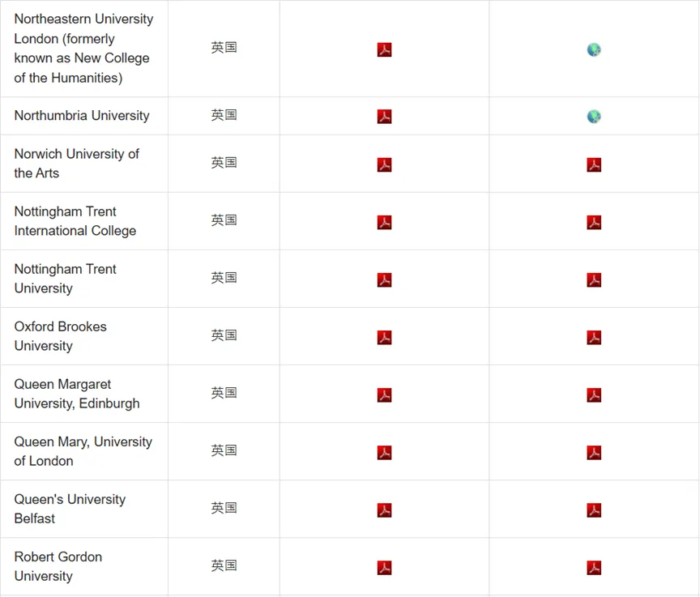Open last-column PDF for Queen Margaret University, Edinburgh
The height and width of the screenshot is (597, 700).
pyautogui.click(x=594, y=394)
